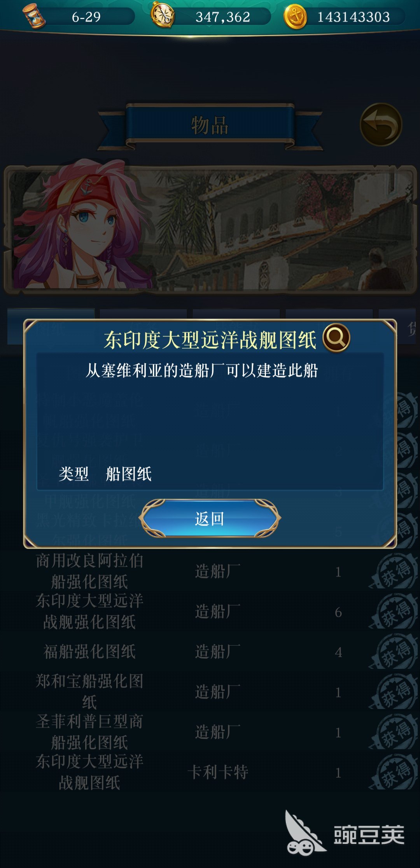This screenshot has height=868, width=420.
Task: Click the magnifier icon beside the blueprint title
Action: coord(336,338)
